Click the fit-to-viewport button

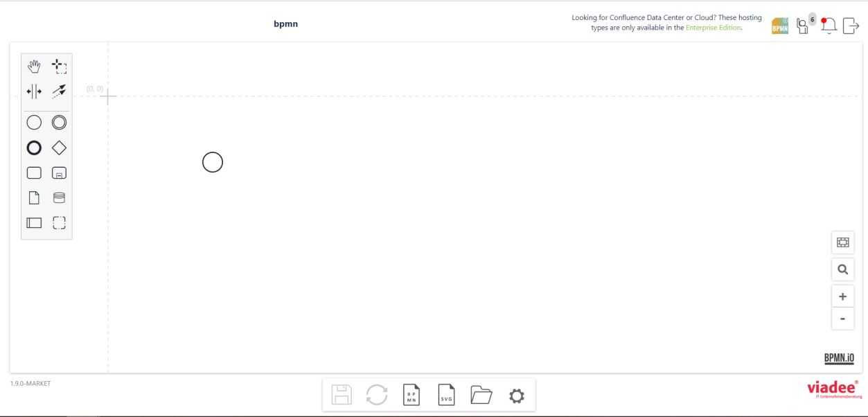[x=843, y=242]
